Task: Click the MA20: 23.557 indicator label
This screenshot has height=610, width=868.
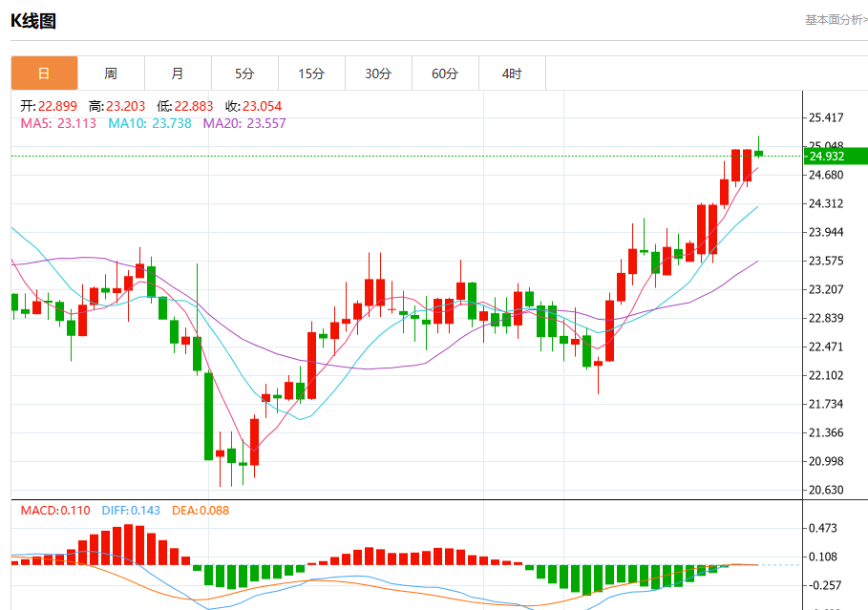Action: click(244, 123)
